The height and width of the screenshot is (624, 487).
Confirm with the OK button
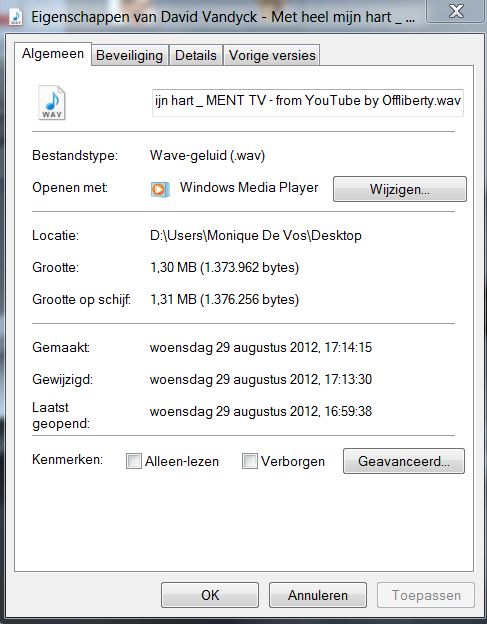click(210, 595)
